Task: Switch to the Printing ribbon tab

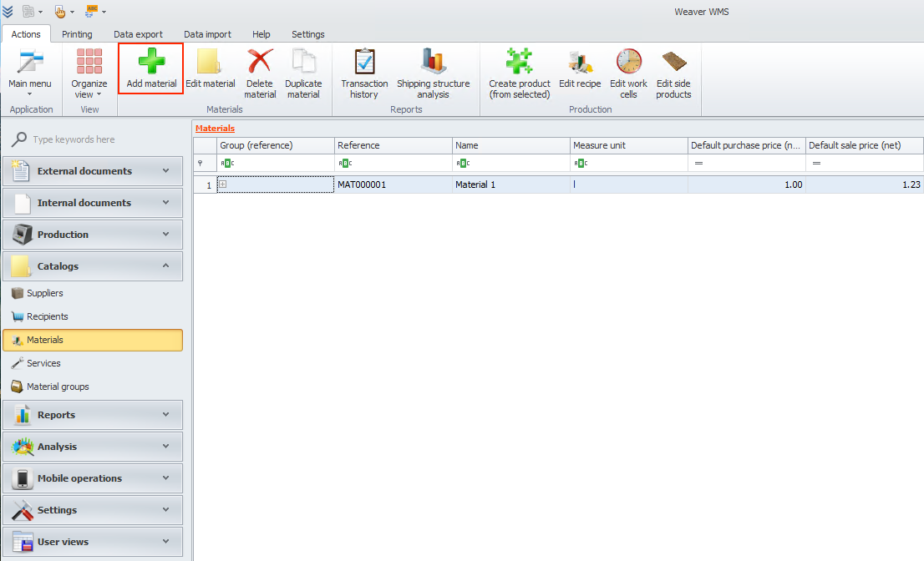Action: click(x=77, y=34)
